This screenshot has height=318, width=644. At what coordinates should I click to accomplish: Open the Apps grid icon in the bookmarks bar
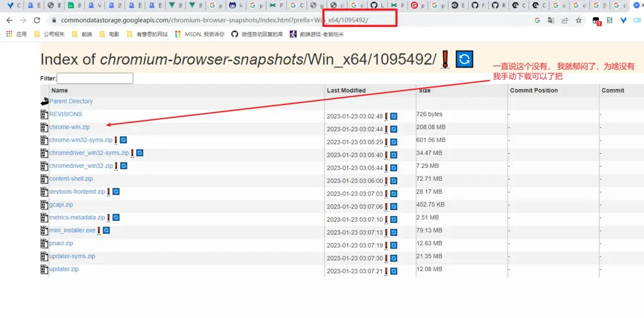click(9, 34)
